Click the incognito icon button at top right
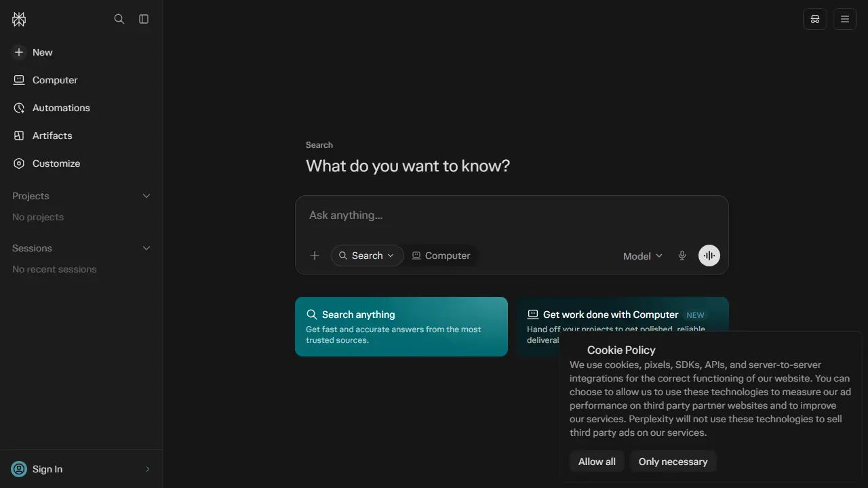The height and width of the screenshot is (488, 868). point(815,19)
